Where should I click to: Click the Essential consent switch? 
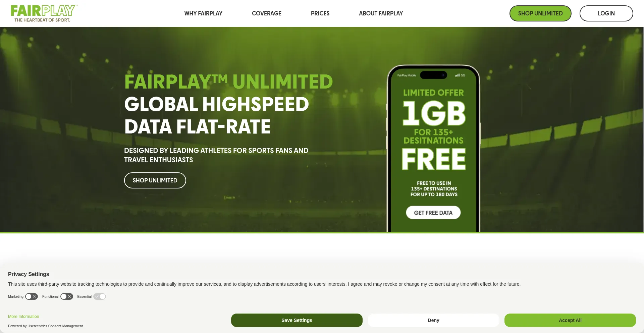click(100, 296)
